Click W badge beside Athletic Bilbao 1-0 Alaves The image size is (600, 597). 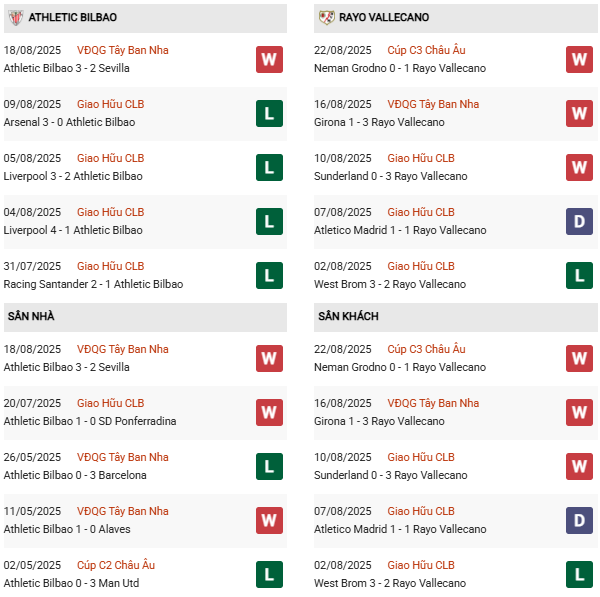point(269,520)
